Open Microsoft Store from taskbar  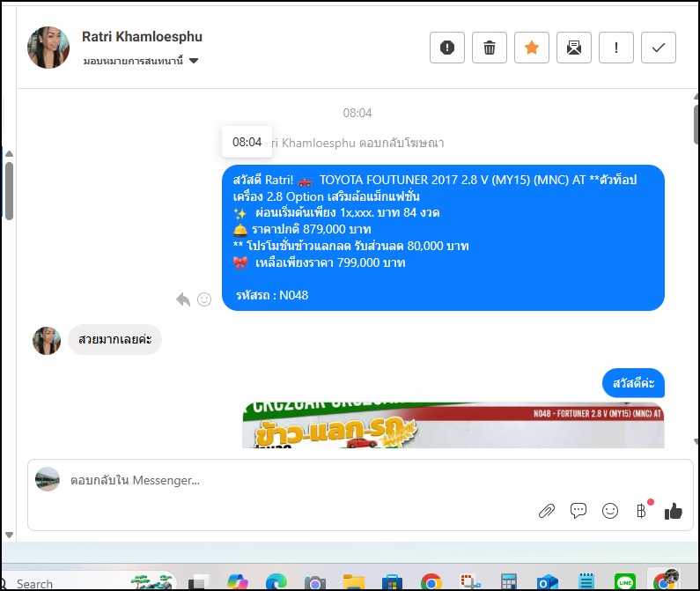(x=392, y=583)
